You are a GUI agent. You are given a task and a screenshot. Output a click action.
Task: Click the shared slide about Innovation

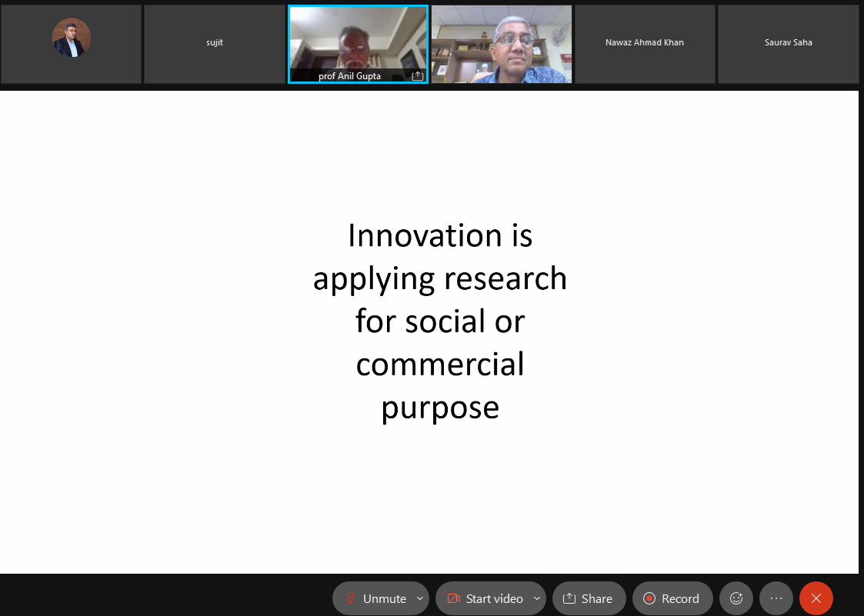click(439, 321)
